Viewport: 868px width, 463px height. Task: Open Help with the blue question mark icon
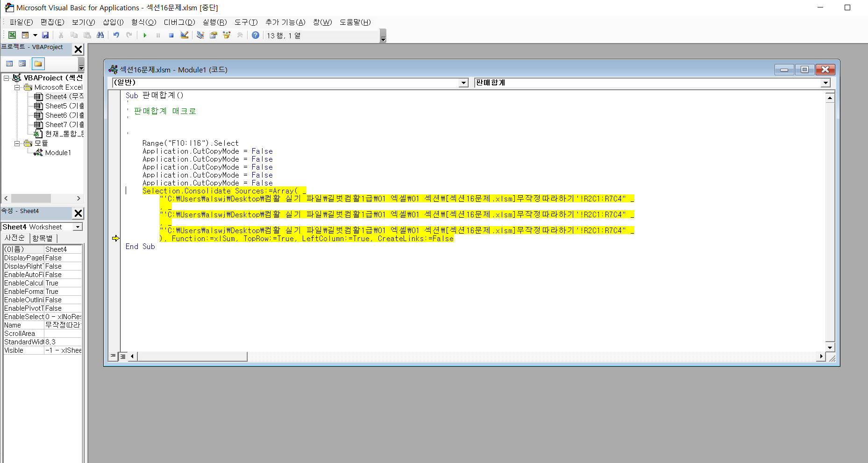click(x=256, y=36)
